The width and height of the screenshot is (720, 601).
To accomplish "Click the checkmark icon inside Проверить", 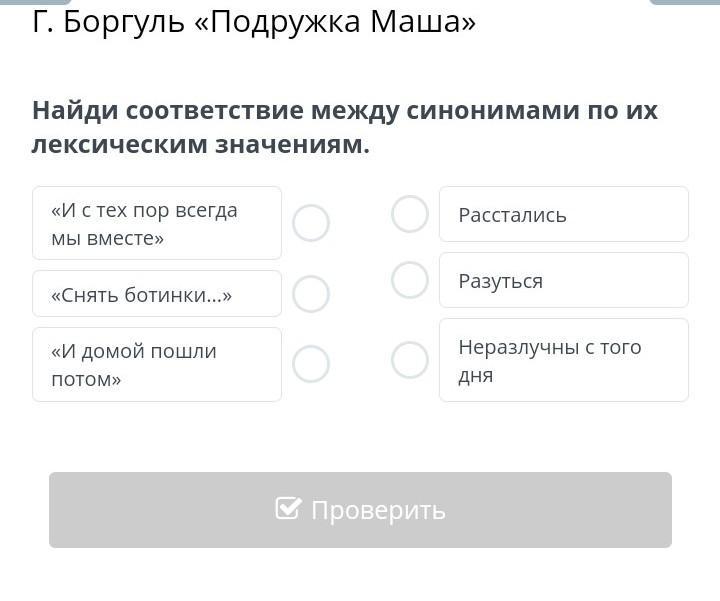I will coord(288,509).
